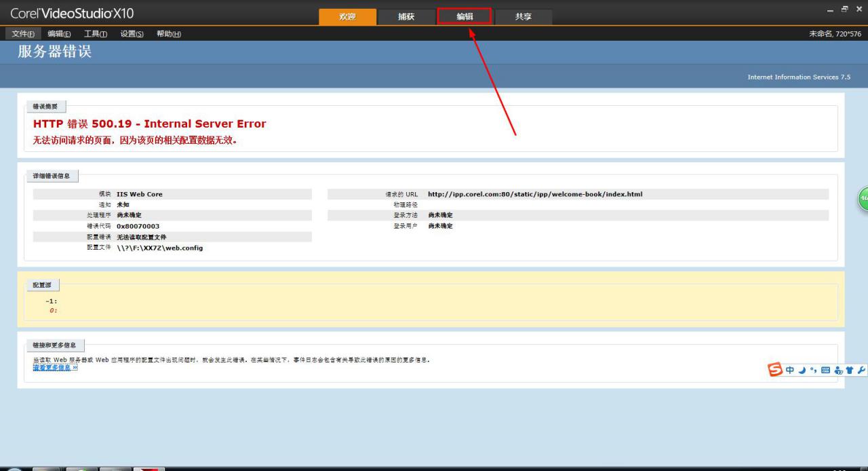This screenshot has height=471, width=868.
Task: Open the Sogou skin shirt icon
Action: pyautogui.click(x=849, y=371)
